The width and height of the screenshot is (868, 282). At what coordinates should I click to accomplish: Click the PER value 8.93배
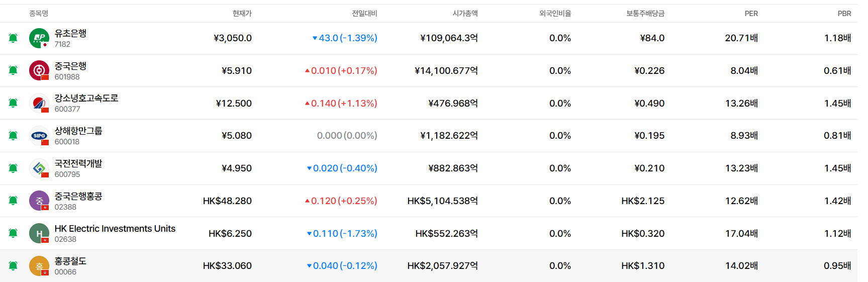744,136
